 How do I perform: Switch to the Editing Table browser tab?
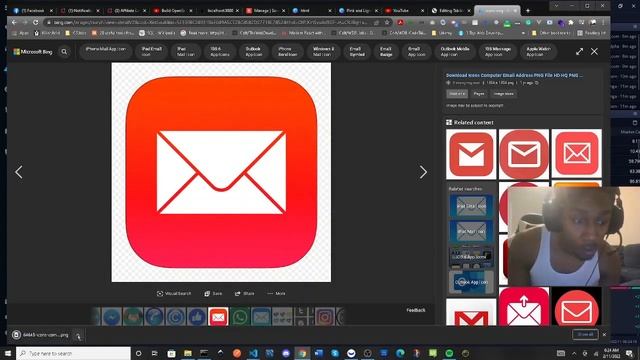point(450,11)
